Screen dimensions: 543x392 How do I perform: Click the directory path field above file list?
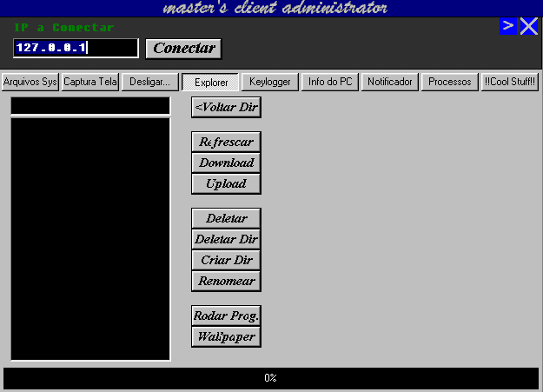pyautogui.click(x=90, y=106)
